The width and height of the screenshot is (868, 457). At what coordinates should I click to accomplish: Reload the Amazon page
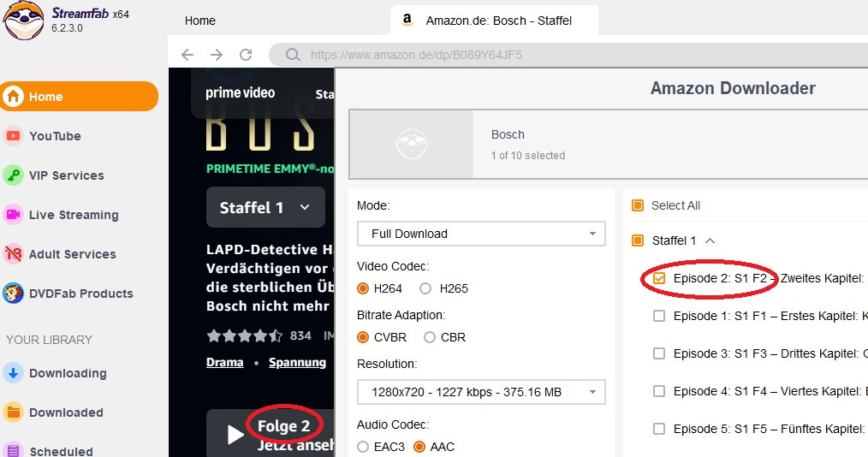(246, 54)
